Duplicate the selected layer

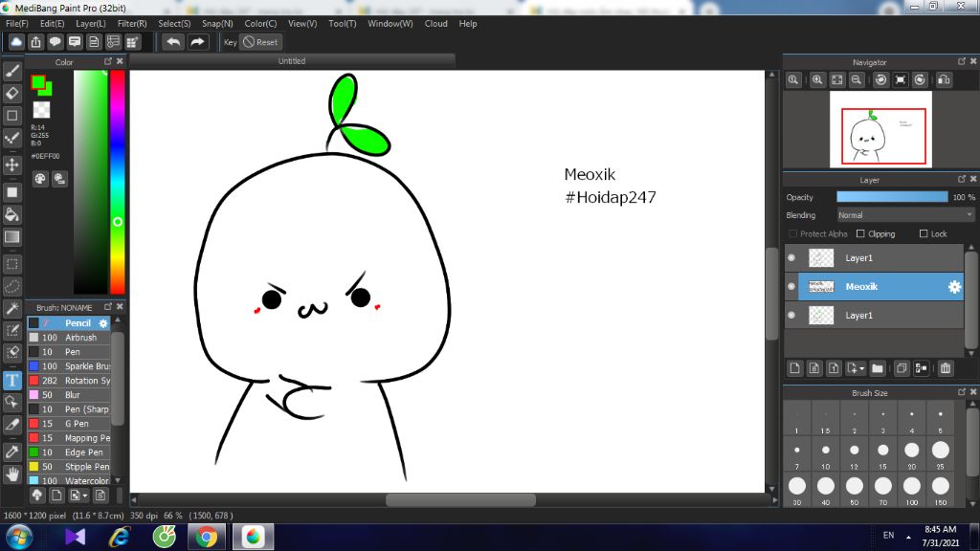902,368
